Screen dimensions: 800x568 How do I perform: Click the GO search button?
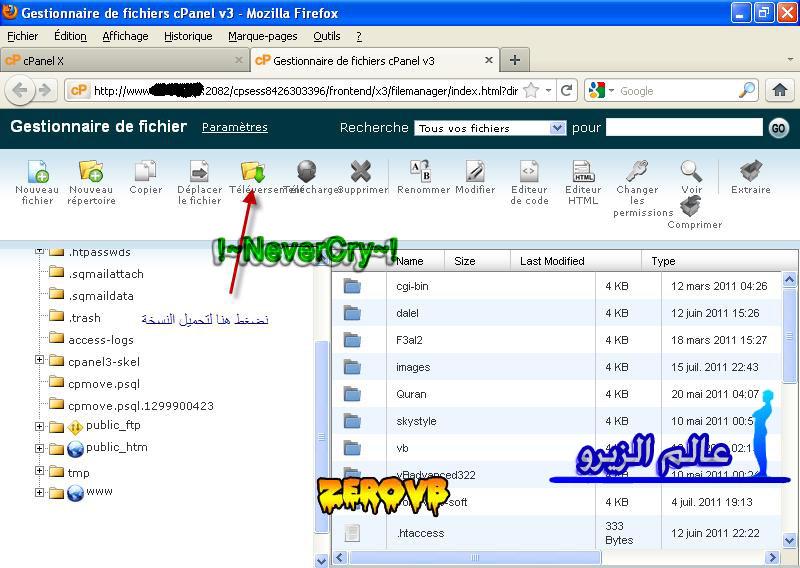tap(778, 128)
